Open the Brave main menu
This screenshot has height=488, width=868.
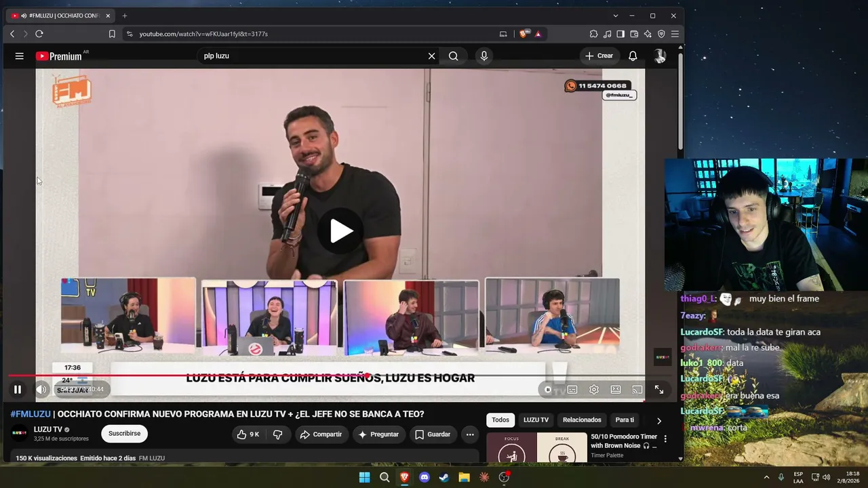click(x=675, y=34)
